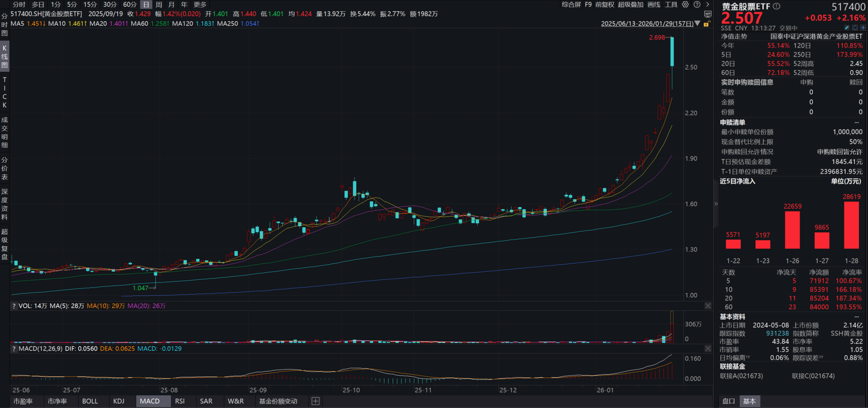This screenshot has width=868, height=408.
Task: Close the MACD panel with its × button
Action: pos(708,348)
